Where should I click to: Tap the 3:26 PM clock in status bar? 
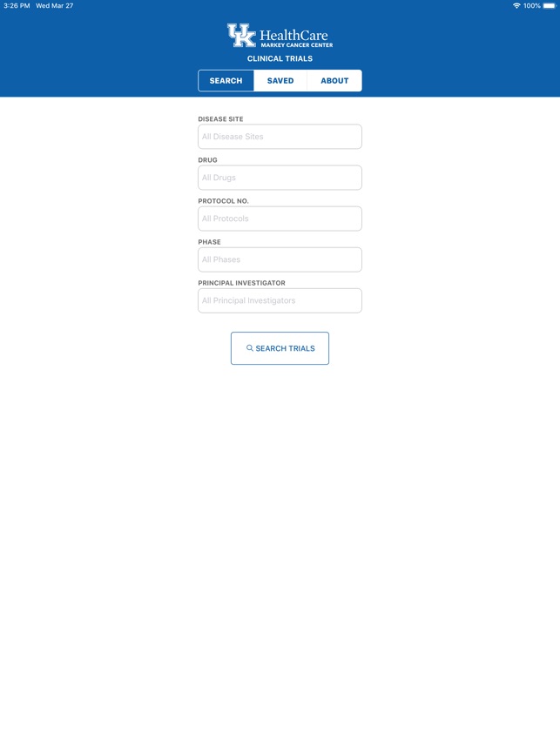coord(17,6)
